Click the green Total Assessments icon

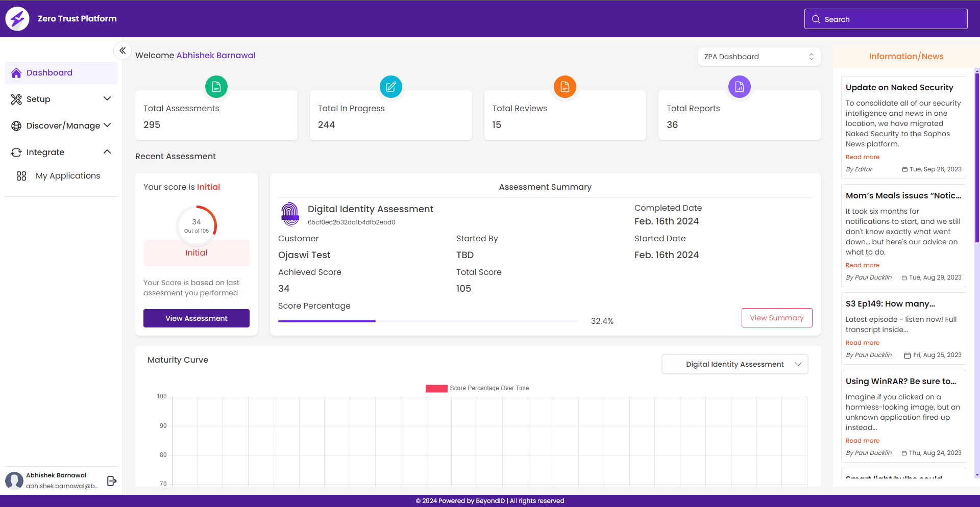216,87
